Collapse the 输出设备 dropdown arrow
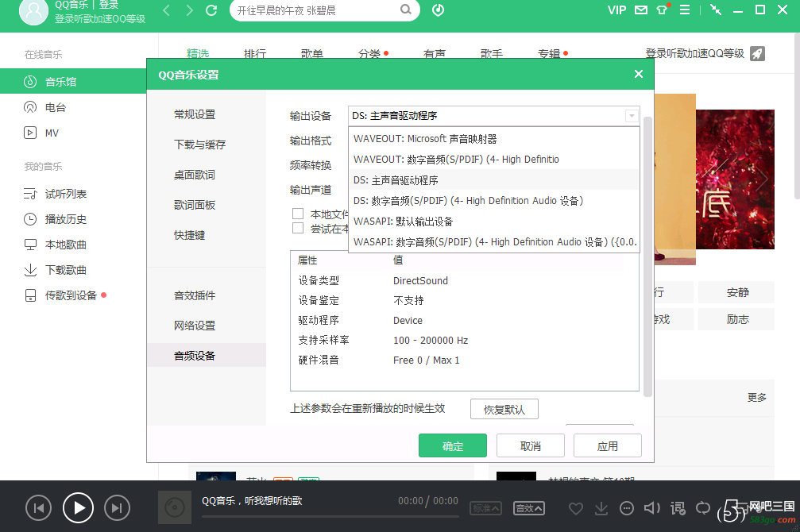The image size is (800, 532). 632,116
